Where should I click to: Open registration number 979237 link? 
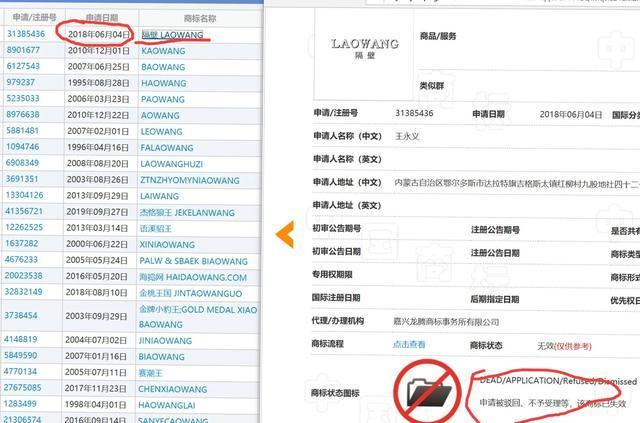pyautogui.click(x=20, y=82)
